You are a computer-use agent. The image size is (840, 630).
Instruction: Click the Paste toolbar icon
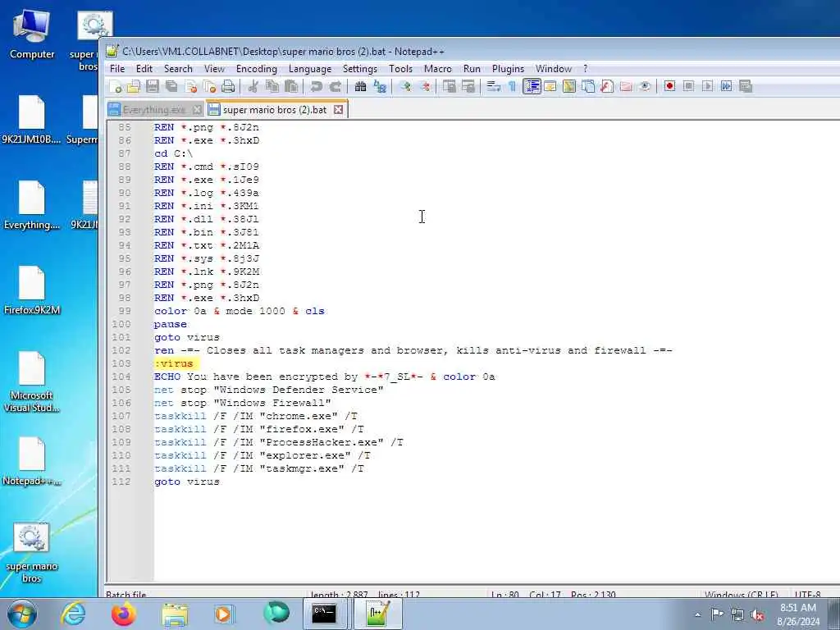pos(291,86)
